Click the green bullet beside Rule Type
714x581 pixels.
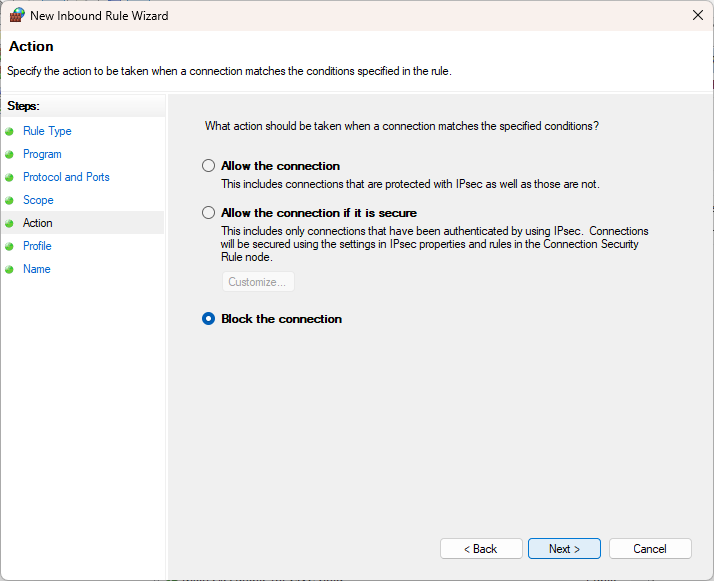(x=11, y=131)
